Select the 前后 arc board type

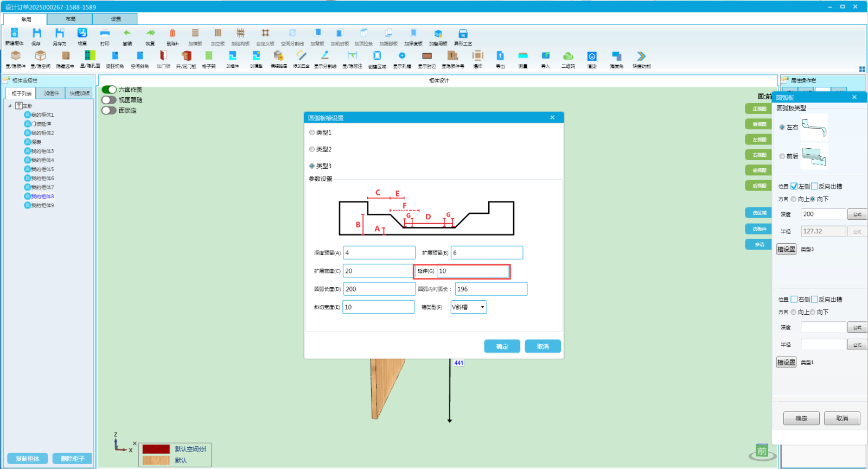pyautogui.click(x=782, y=156)
